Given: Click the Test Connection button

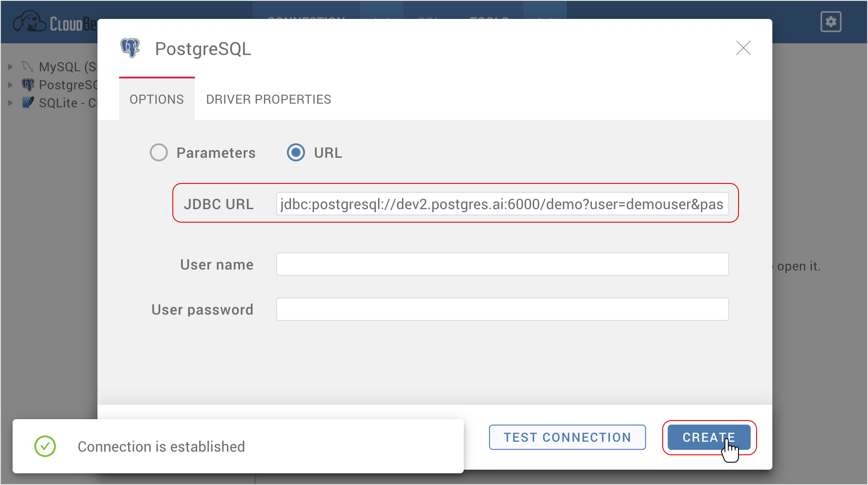Looking at the screenshot, I should pyautogui.click(x=567, y=437).
